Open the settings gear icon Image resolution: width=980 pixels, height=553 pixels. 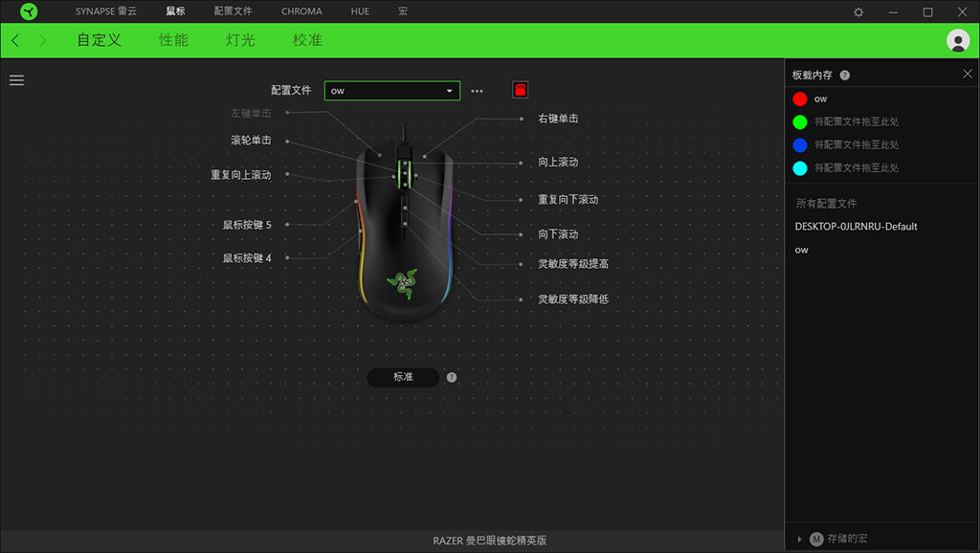coord(858,11)
